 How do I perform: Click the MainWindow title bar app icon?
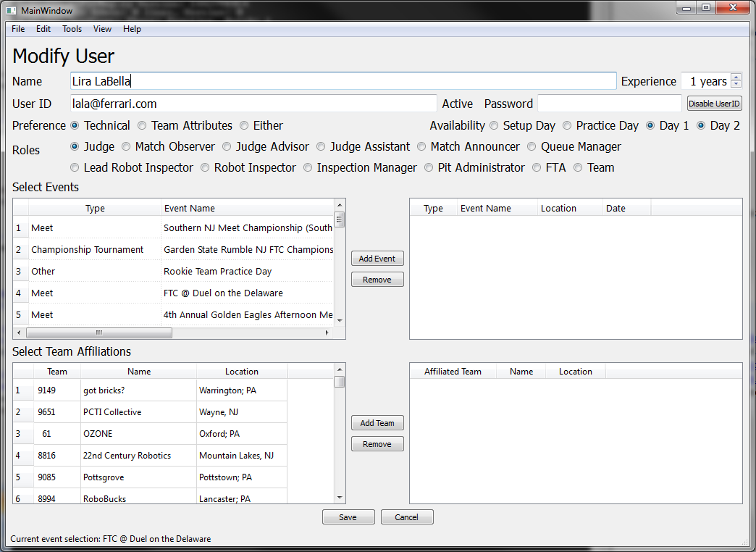11,11
